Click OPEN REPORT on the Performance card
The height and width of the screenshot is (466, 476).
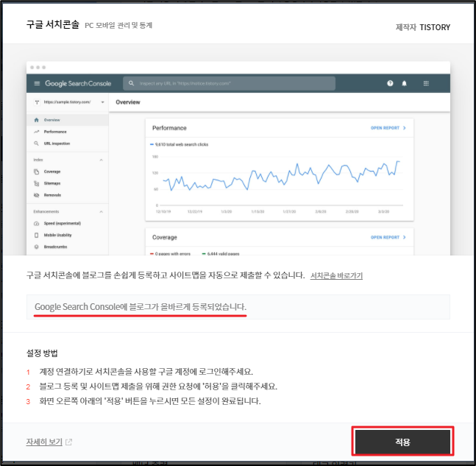click(388, 128)
